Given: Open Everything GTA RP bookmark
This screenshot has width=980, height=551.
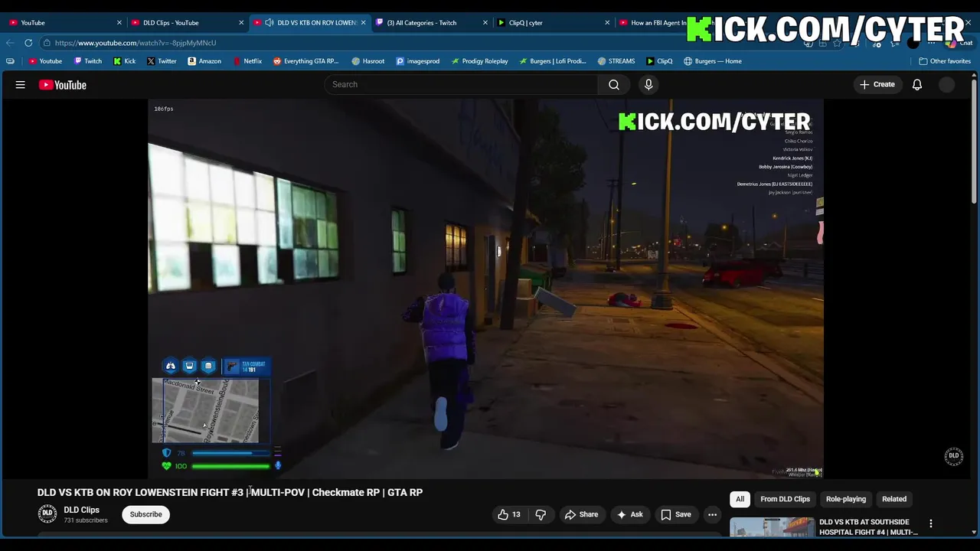Looking at the screenshot, I should point(305,61).
